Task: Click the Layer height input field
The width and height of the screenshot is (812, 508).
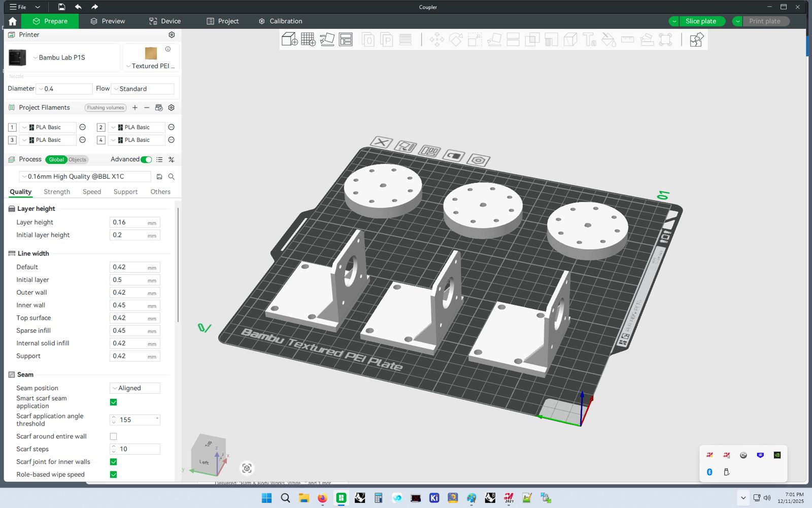Action: point(128,223)
